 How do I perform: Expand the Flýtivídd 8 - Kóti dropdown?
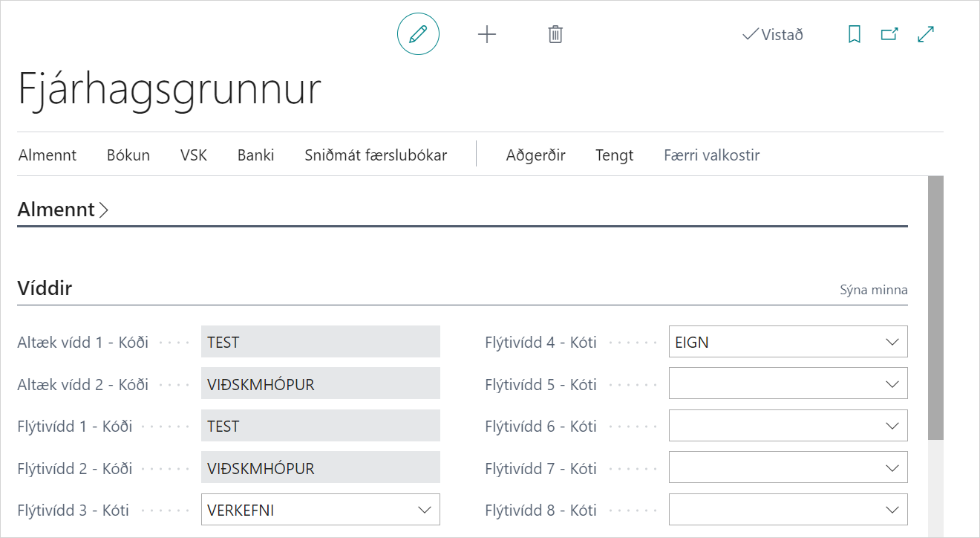tap(892, 511)
